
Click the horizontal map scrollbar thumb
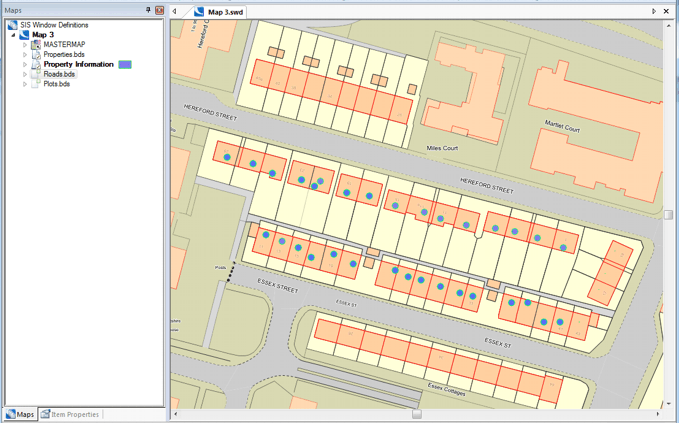coord(416,414)
